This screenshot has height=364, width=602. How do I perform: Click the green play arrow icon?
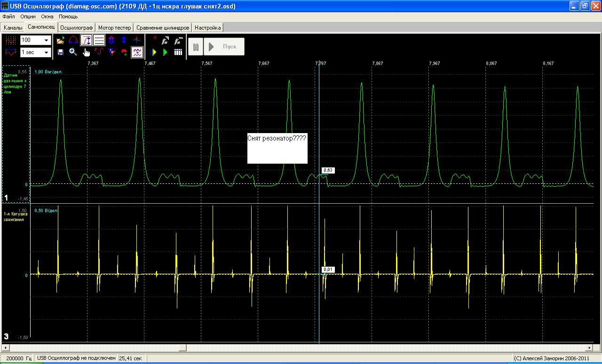tap(166, 52)
